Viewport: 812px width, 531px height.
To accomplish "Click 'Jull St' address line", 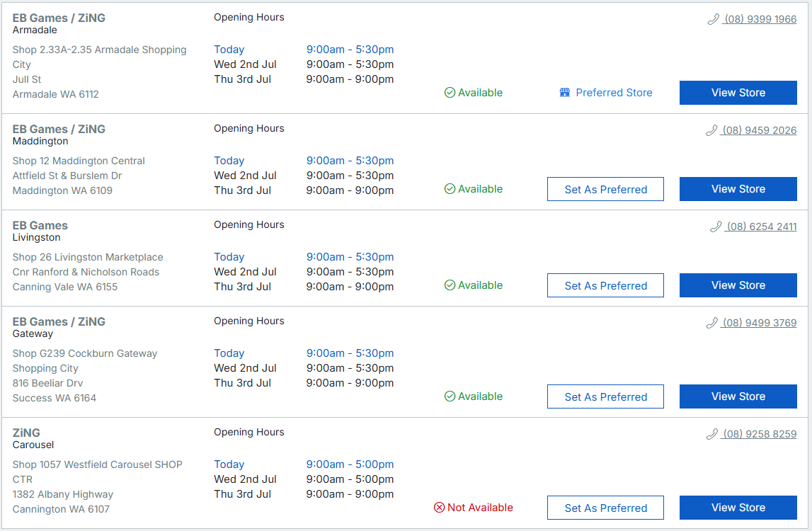I will tap(27, 79).
